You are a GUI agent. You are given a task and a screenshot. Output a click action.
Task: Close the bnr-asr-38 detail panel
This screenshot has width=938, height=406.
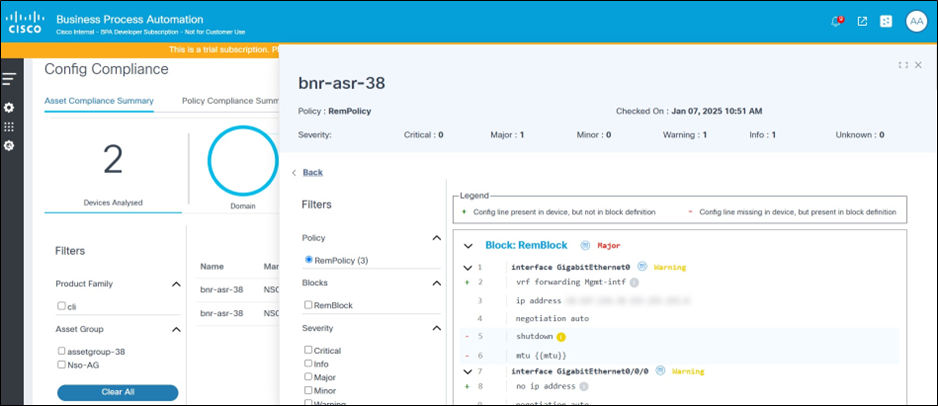pyautogui.click(x=918, y=65)
